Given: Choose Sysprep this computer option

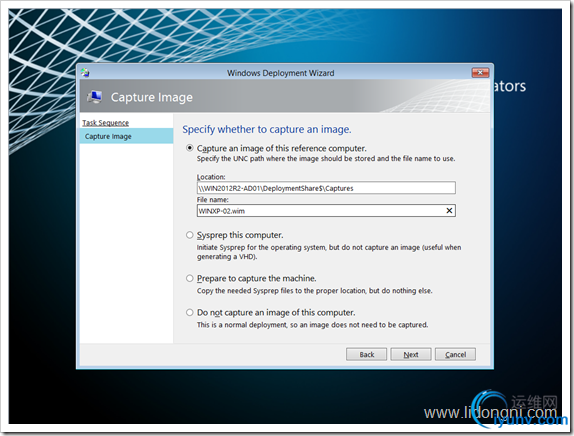Looking at the screenshot, I should point(190,235).
